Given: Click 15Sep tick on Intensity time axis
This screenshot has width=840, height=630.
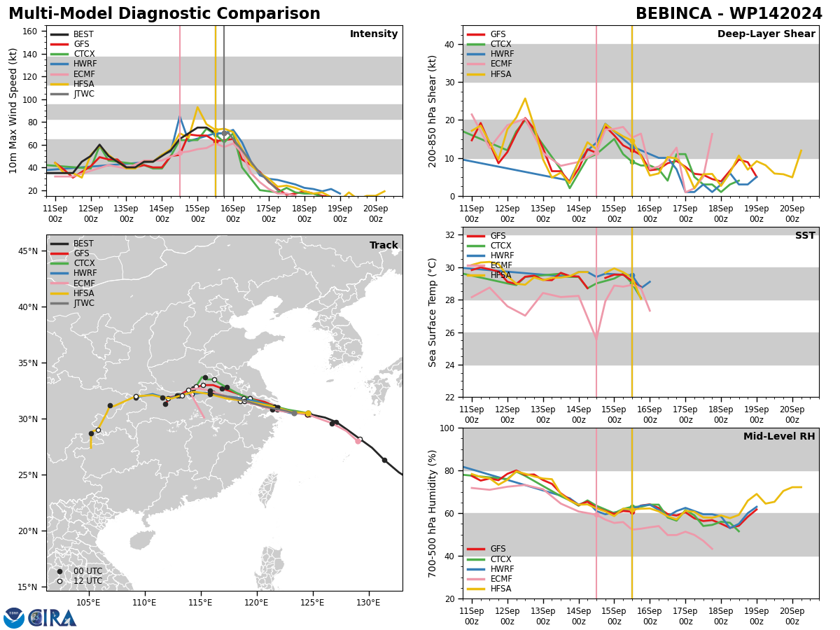Looking at the screenshot, I should coord(197,213).
